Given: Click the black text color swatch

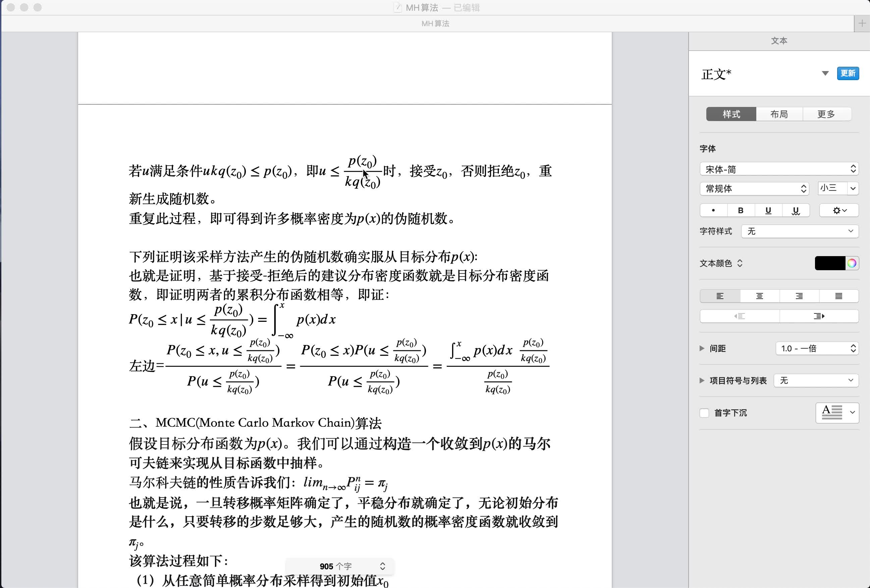Looking at the screenshot, I should (x=830, y=263).
